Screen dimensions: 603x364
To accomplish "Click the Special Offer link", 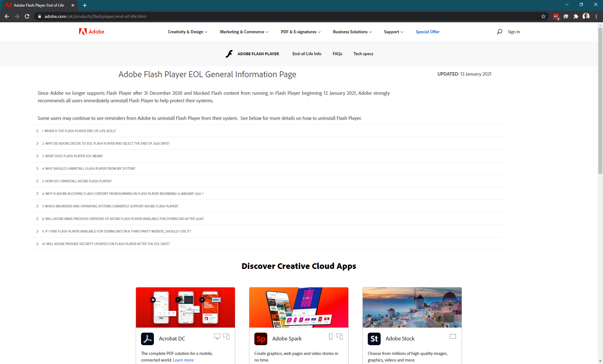I will (x=427, y=31).
